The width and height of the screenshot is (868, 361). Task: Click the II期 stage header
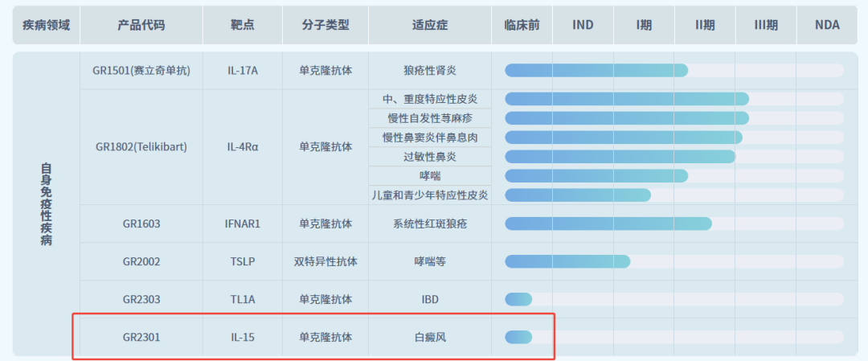coord(705,25)
